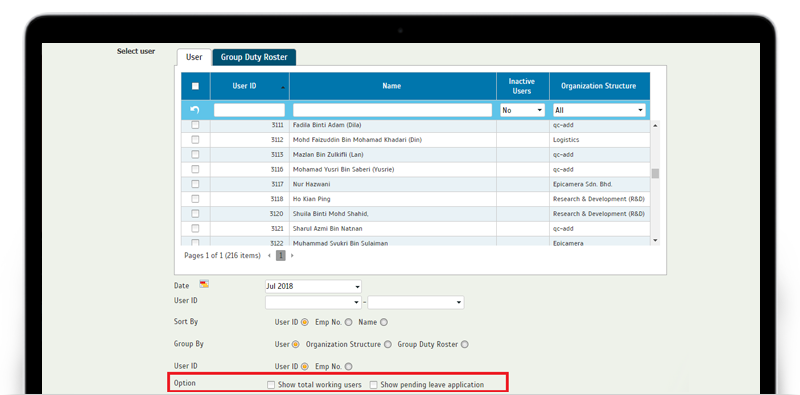800x395 pixels.
Task: Group by Organization Structure radio button
Action: (388, 344)
